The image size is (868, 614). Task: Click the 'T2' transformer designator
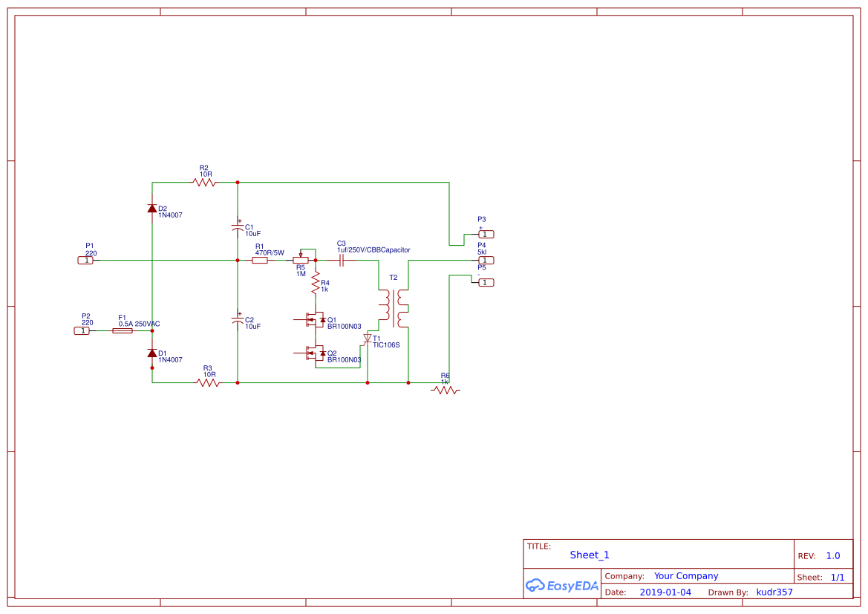pyautogui.click(x=393, y=278)
